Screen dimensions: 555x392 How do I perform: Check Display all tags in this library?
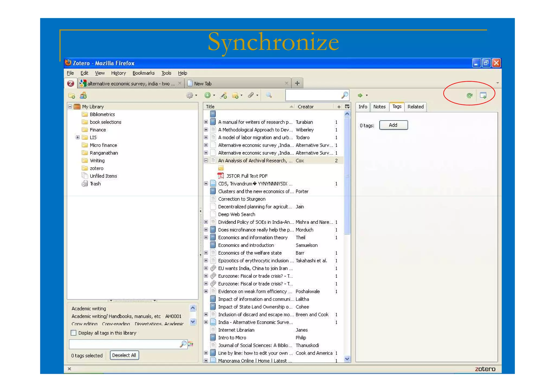point(73,333)
